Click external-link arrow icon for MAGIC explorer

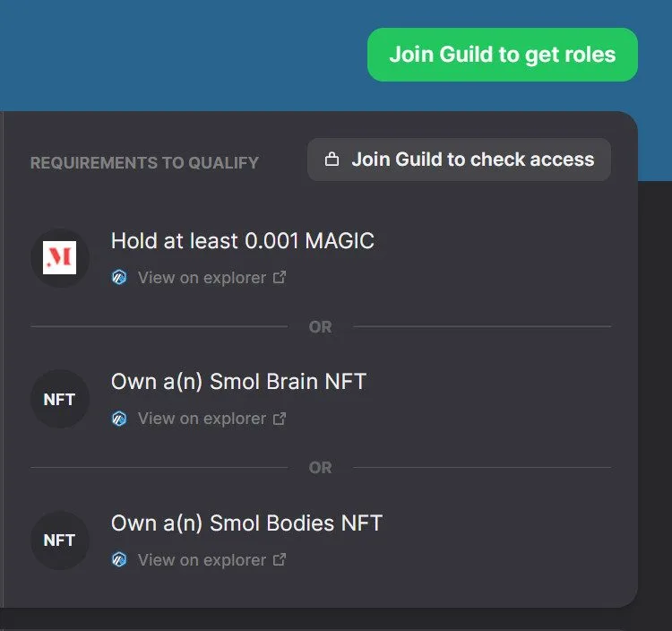[280, 277]
